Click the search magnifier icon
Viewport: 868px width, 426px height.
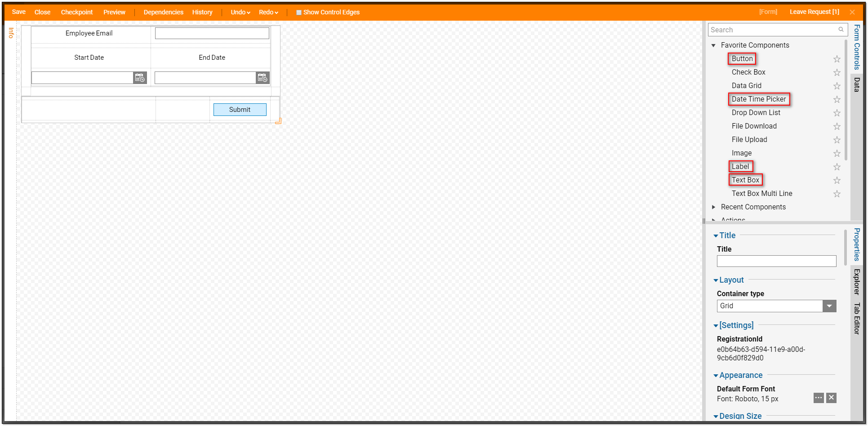click(x=841, y=30)
